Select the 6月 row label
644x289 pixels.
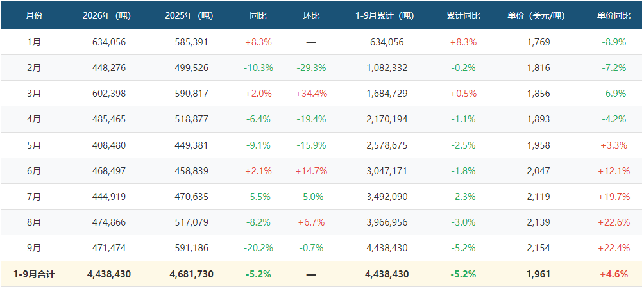(34, 170)
